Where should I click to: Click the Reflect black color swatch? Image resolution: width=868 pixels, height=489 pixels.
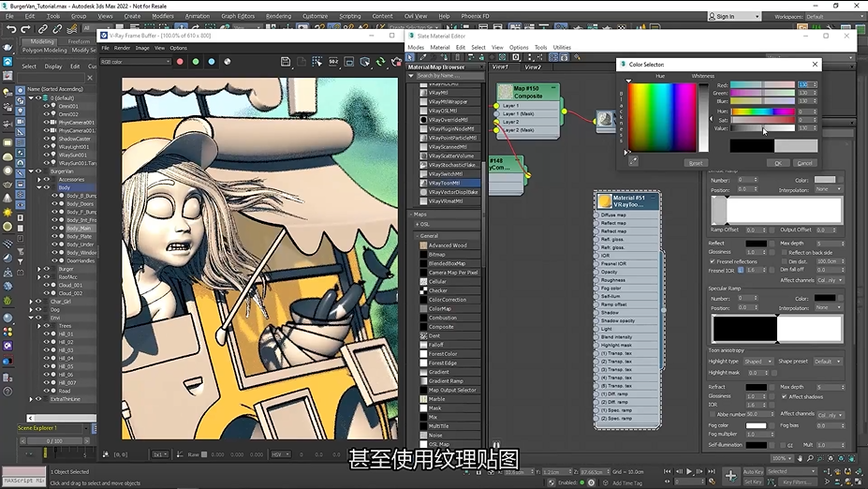(x=756, y=244)
